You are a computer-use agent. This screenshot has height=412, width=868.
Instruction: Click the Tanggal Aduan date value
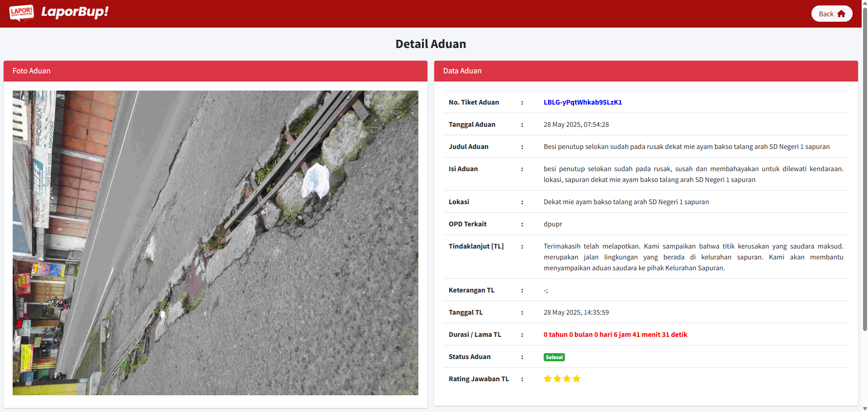[576, 125]
